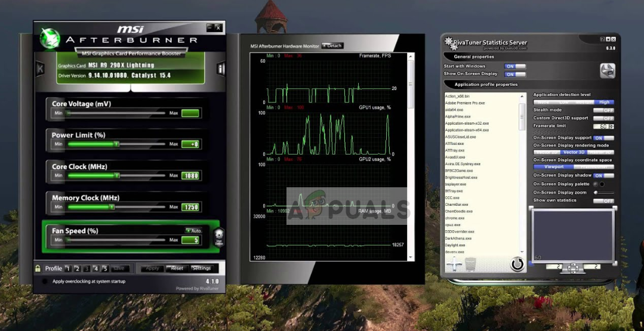Click the On-Screen Display zoom slider

604,193
